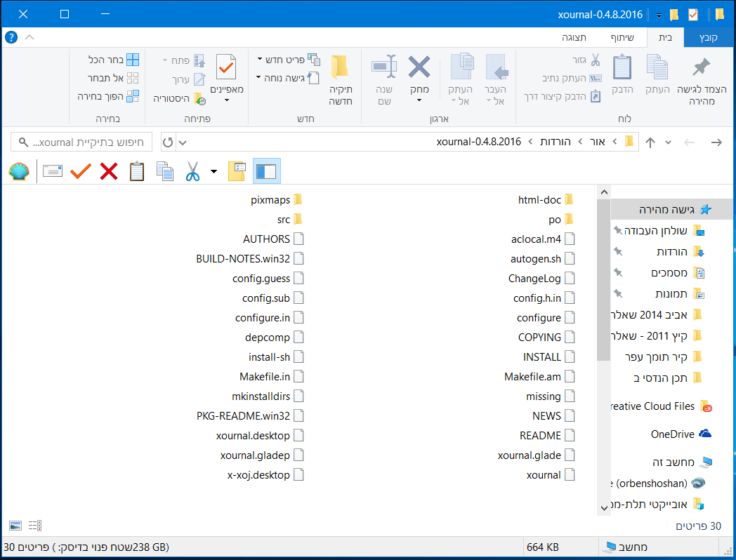Click the Copy to icon

pos(462,66)
